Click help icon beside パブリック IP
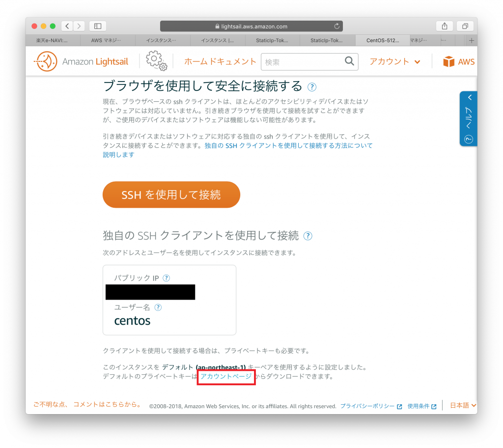The image size is (503, 448). click(166, 278)
